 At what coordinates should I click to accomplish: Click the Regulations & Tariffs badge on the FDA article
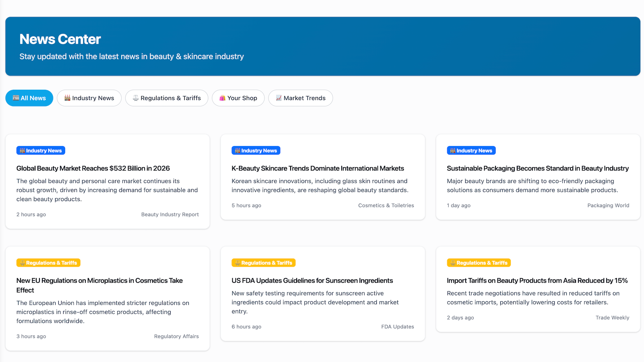coord(263,262)
